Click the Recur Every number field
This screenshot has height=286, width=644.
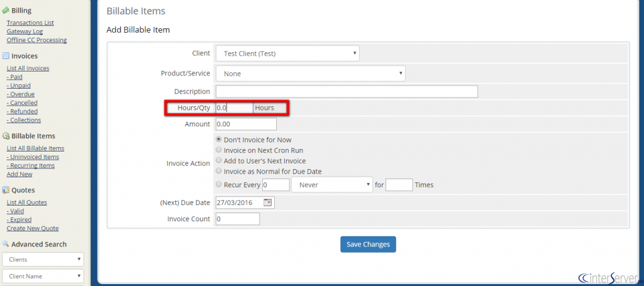coord(276,185)
